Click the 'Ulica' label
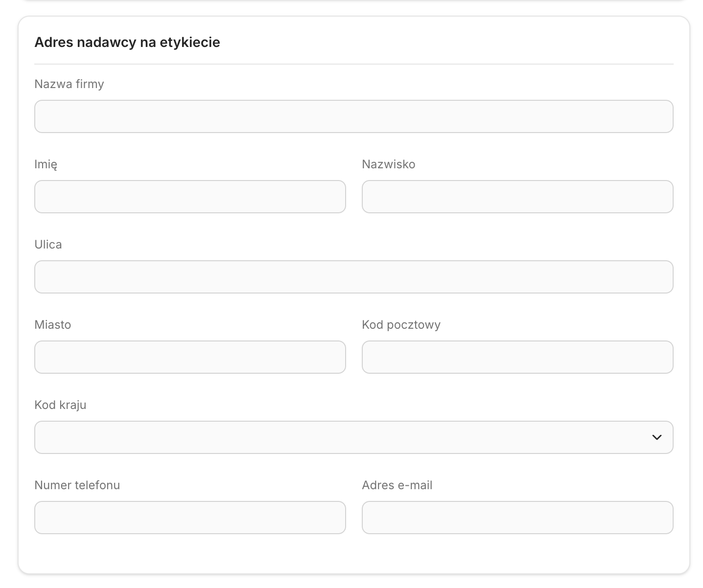703x588 pixels. point(48,245)
